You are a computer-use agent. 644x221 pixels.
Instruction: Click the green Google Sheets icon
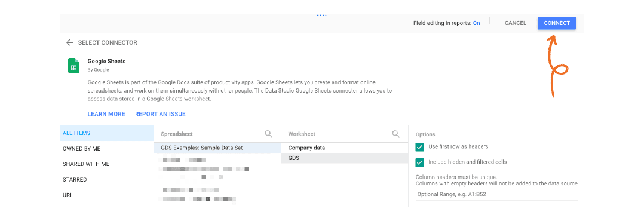pyautogui.click(x=73, y=65)
